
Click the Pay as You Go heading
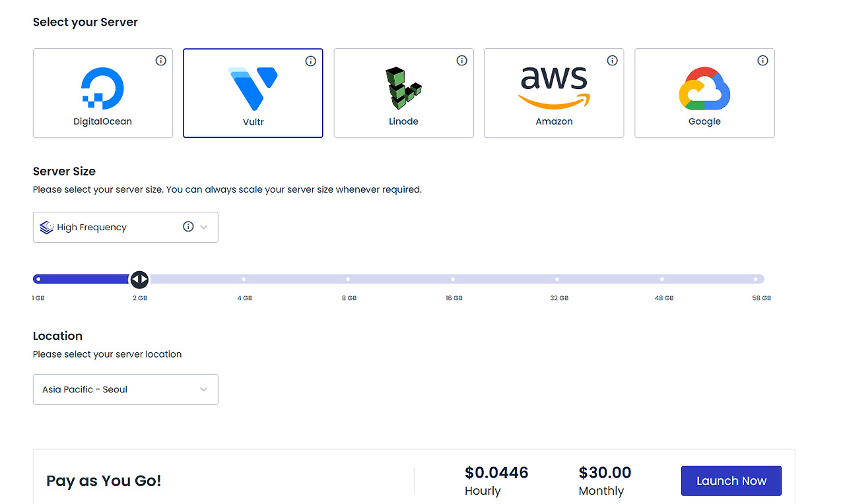pyautogui.click(x=103, y=480)
